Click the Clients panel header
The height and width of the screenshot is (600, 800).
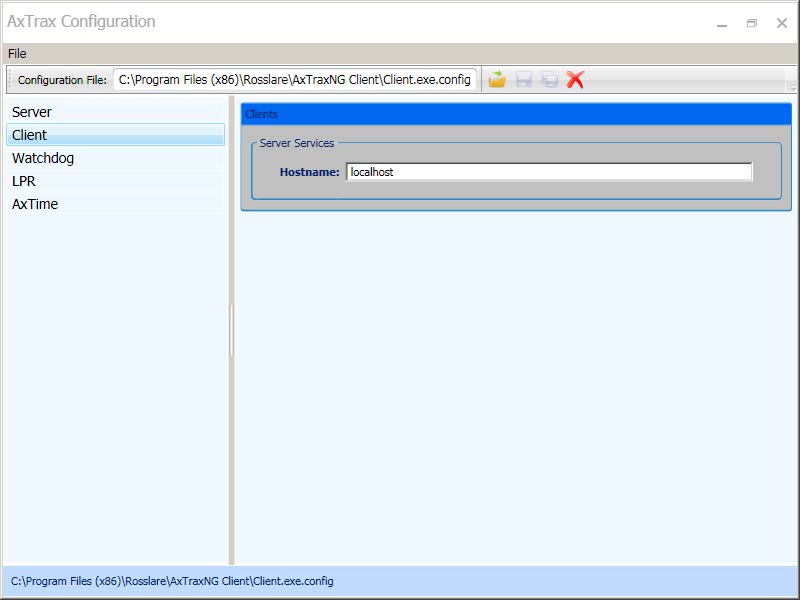516,114
